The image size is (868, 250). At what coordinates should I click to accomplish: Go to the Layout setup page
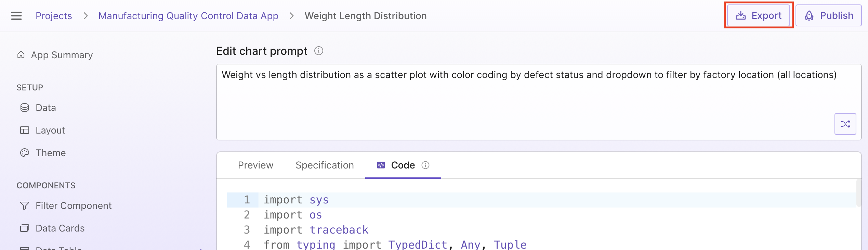point(50,130)
